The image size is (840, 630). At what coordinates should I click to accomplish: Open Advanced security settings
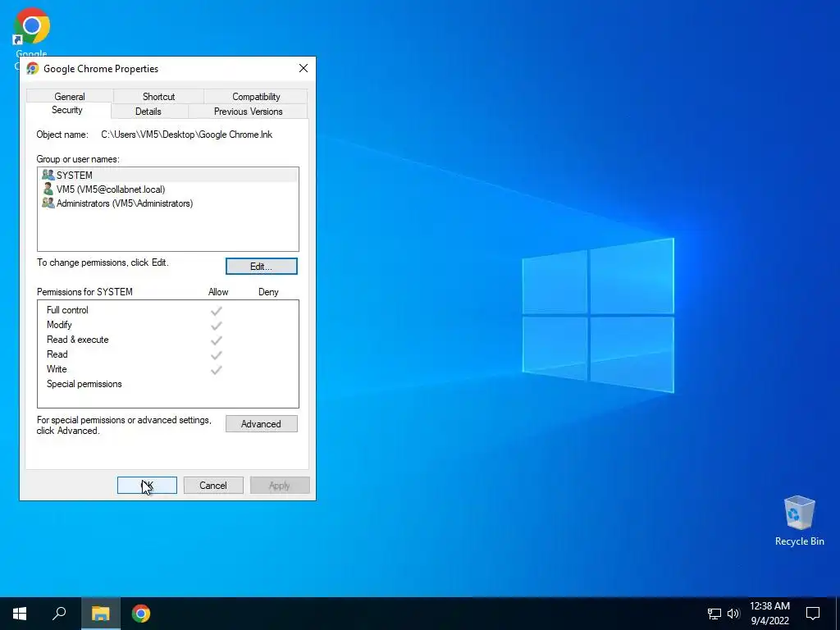(x=262, y=424)
